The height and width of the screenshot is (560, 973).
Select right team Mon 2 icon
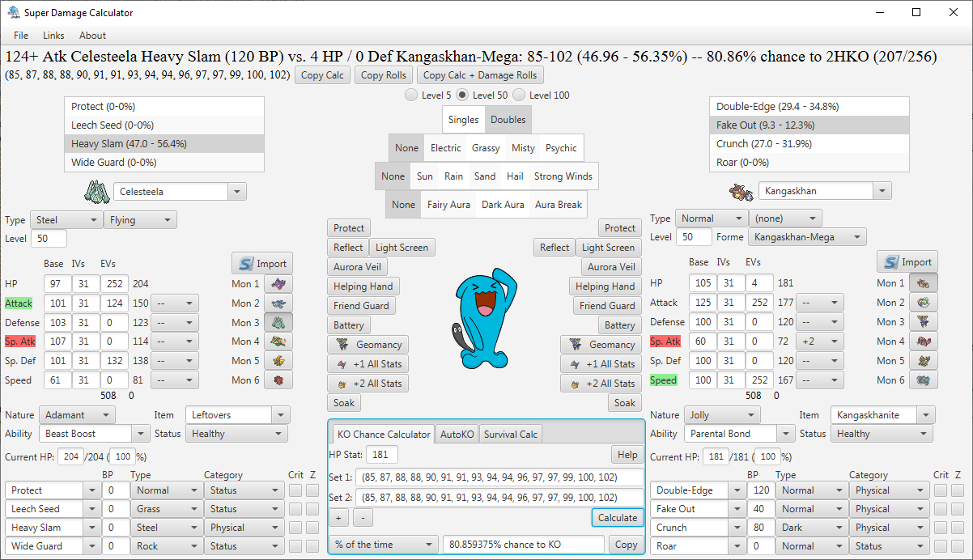pyautogui.click(x=924, y=303)
